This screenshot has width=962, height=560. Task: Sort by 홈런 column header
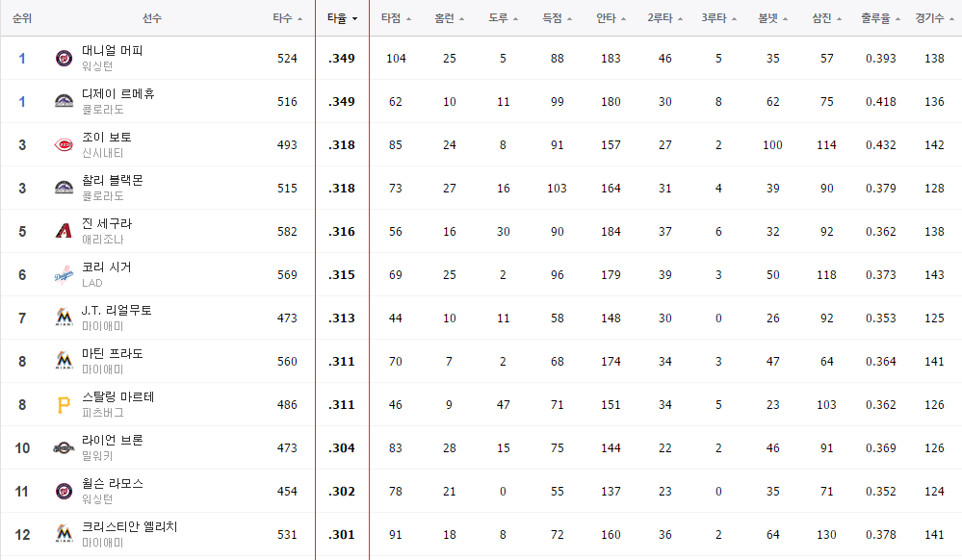click(449, 18)
